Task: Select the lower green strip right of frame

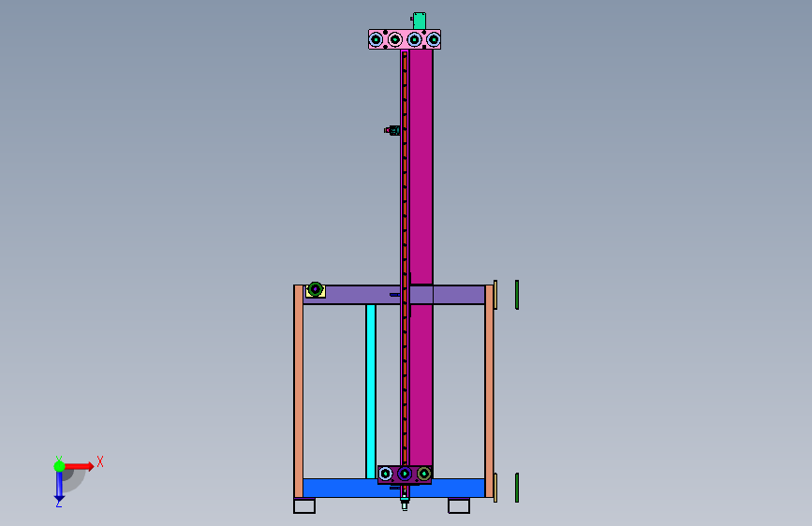Action: 517,488
